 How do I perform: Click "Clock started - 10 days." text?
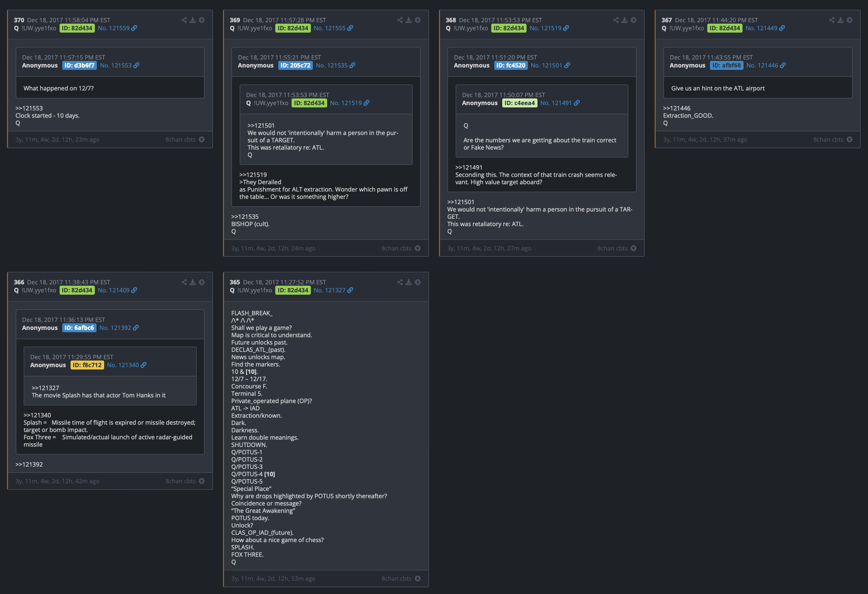48,116
